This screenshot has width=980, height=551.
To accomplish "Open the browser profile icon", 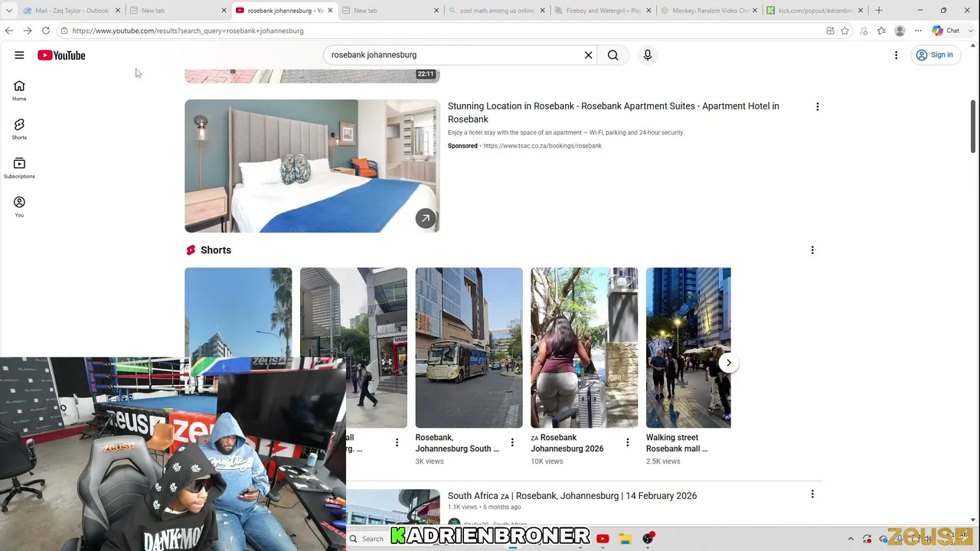I will tap(900, 31).
